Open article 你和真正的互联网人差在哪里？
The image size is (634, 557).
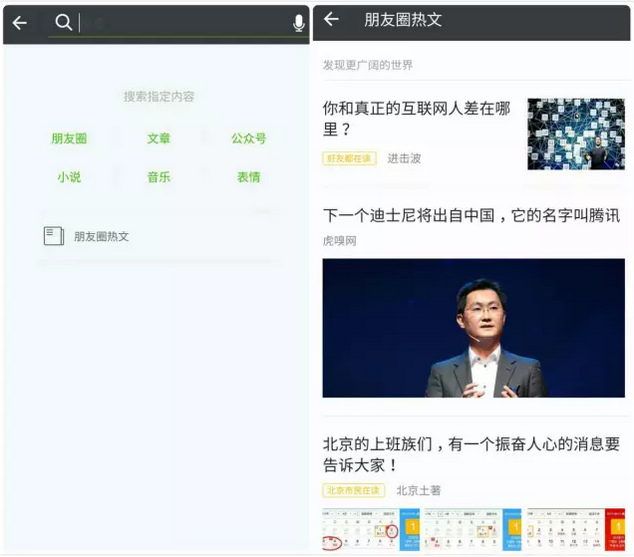[x=416, y=119]
